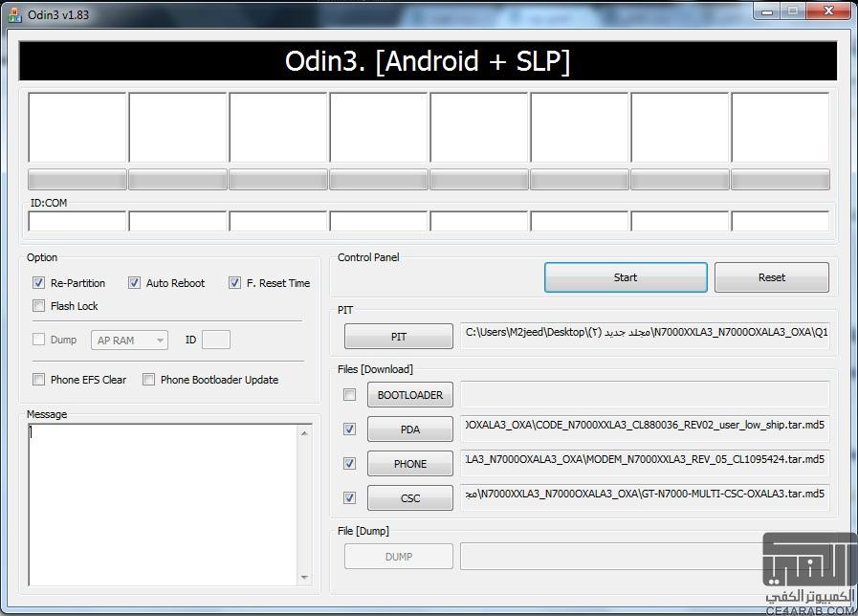Screen dimensions: 858x616
Task: Click the first device progress bar
Action: pyautogui.click(x=77, y=180)
